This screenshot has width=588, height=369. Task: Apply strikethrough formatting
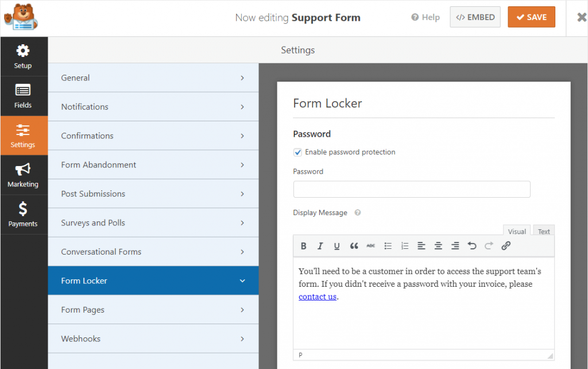(370, 245)
